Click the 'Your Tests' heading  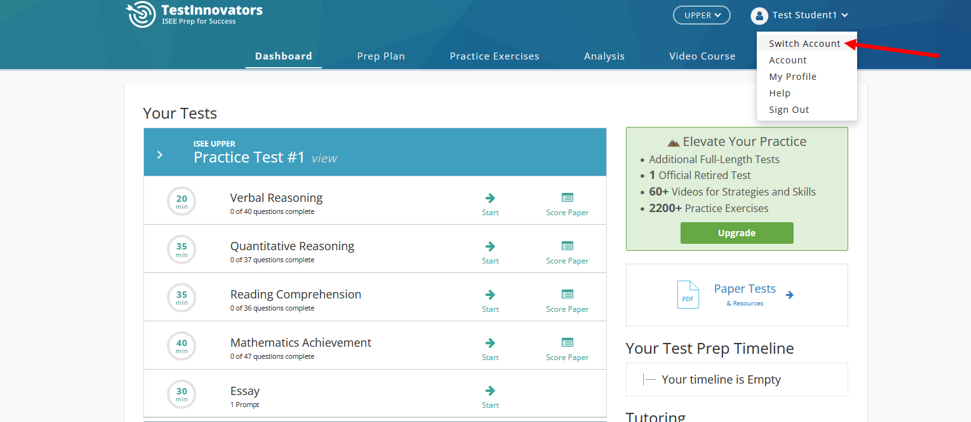(x=180, y=113)
